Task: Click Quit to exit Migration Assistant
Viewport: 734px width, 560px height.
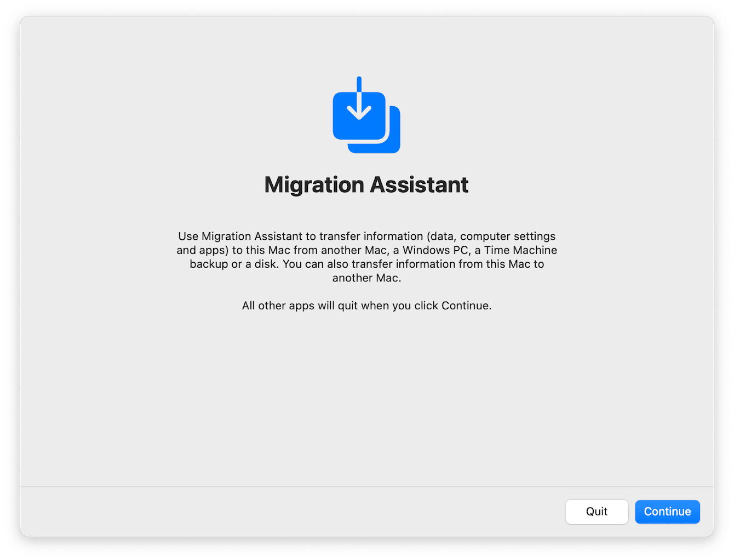Action: [x=597, y=511]
